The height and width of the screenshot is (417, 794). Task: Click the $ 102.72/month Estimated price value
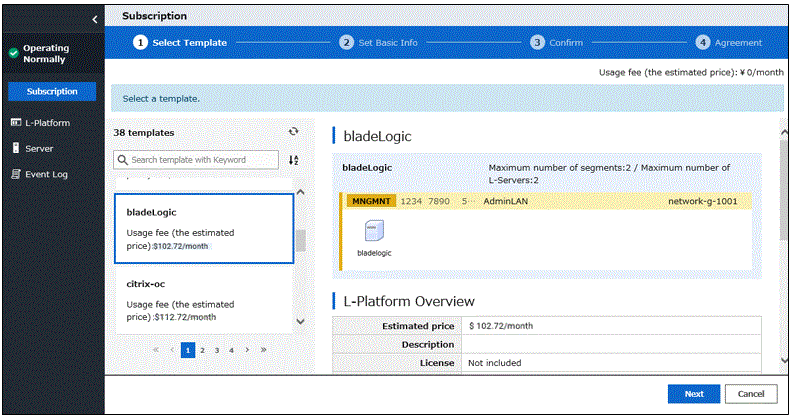501,326
